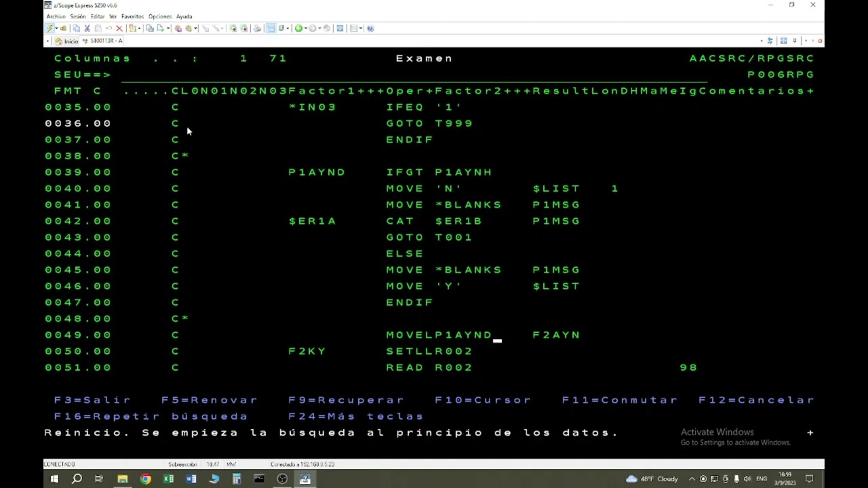Click the red X delete icon
This screenshot has width=868, height=488.
coord(119,28)
